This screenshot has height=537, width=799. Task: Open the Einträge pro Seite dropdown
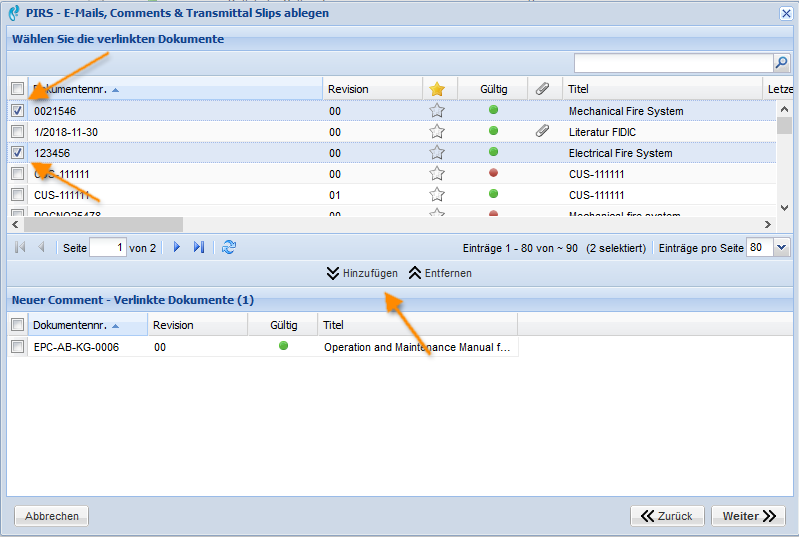[x=781, y=247]
